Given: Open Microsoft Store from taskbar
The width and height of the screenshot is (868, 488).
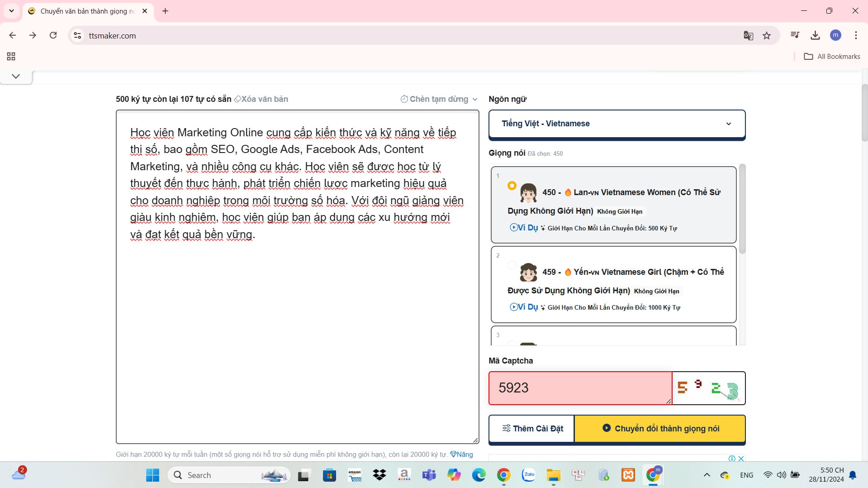Looking at the screenshot, I should pos(329,475).
